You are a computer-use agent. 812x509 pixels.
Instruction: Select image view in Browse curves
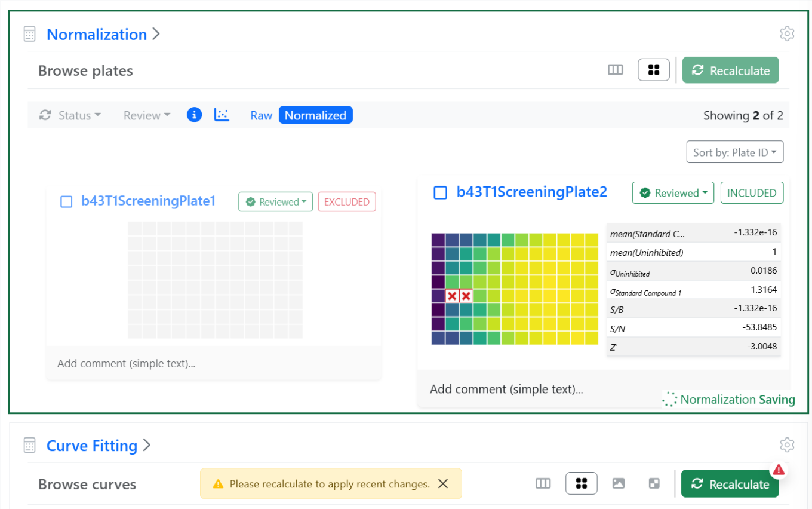coord(618,484)
